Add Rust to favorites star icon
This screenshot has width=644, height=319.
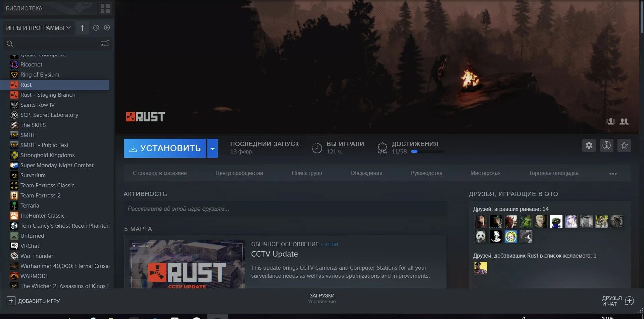point(624,145)
